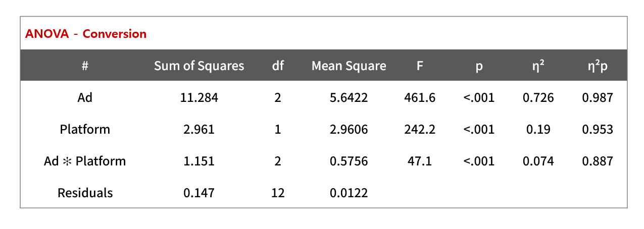Click the η² column header
Viewport: 644px width, 229px height.
[538, 66]
